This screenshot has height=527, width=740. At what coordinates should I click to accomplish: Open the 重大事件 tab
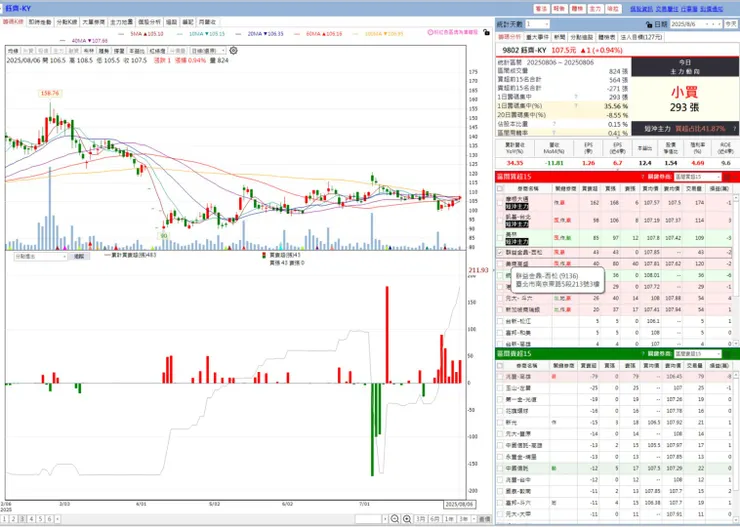click(537, 37)
